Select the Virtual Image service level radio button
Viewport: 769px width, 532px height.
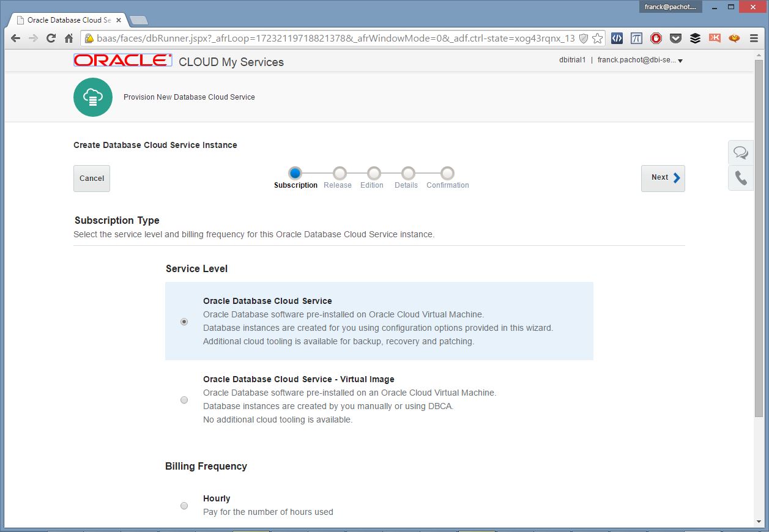(x=184, y=400)
